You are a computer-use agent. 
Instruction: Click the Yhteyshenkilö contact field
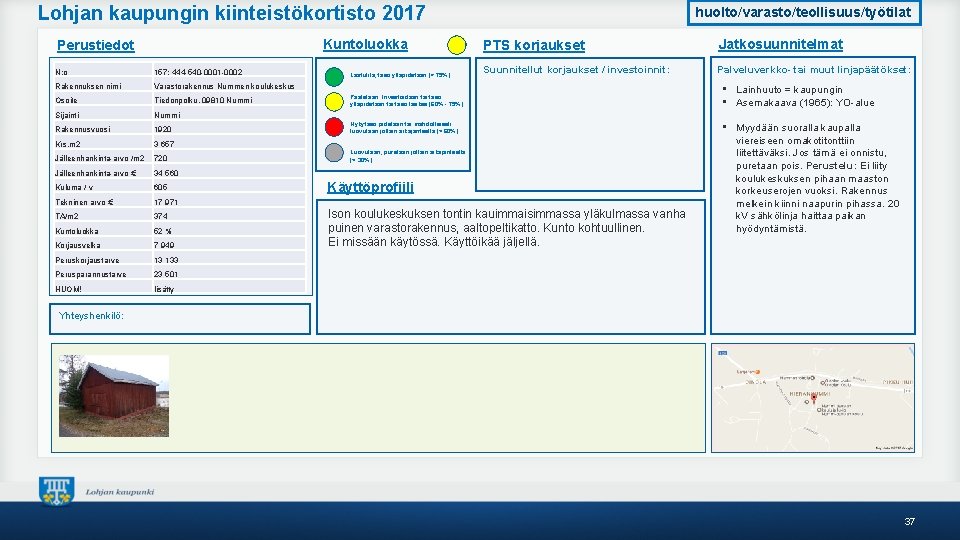click(180, 319)
